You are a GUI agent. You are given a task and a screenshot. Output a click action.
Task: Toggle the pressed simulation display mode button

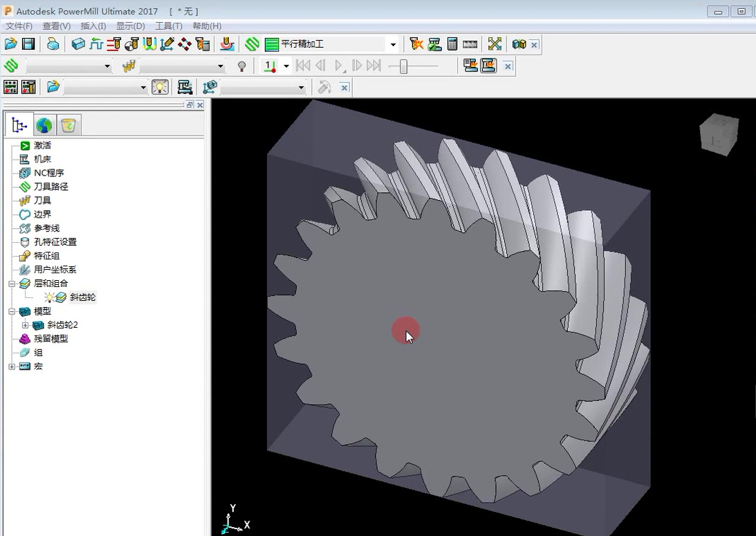pyautogui.click(x=488, y=66)
